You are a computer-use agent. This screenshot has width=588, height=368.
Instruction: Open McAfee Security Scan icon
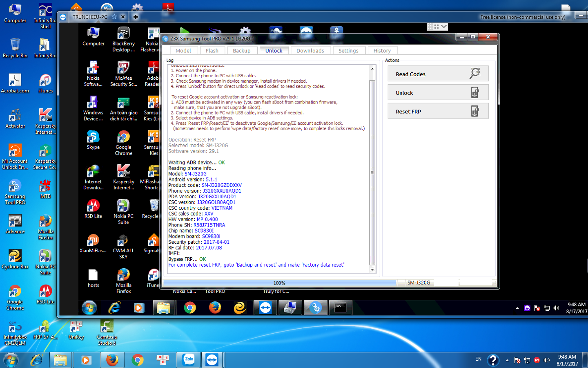123,74
